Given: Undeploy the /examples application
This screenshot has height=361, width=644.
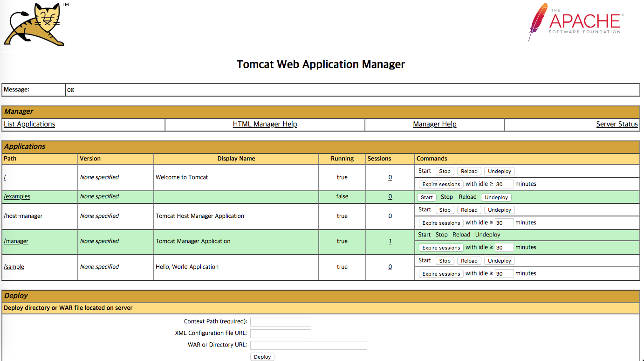Looking at the screenshot, I should click(496, 197).
